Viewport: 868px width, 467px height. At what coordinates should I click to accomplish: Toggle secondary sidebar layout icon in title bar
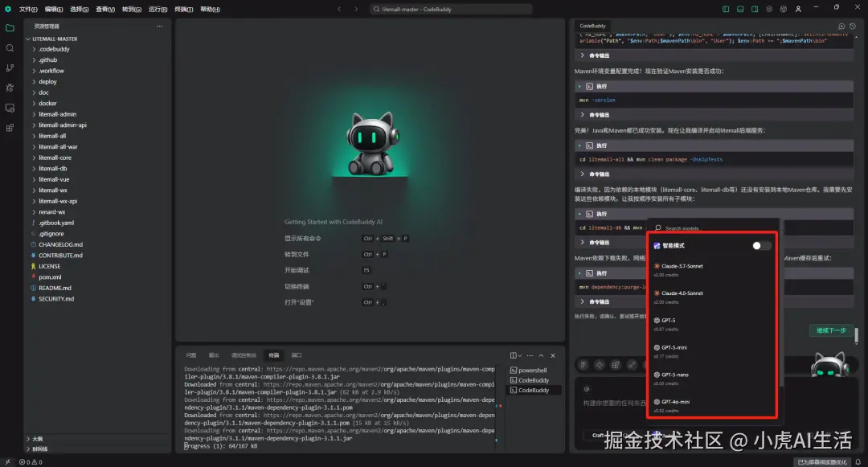click(x=755, y=9)
